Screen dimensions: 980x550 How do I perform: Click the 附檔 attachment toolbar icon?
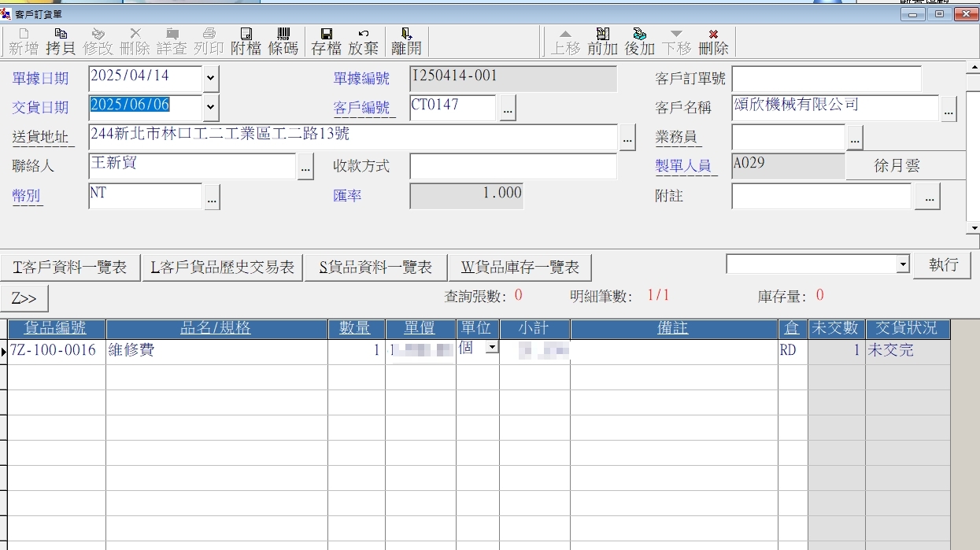(246, 41)
